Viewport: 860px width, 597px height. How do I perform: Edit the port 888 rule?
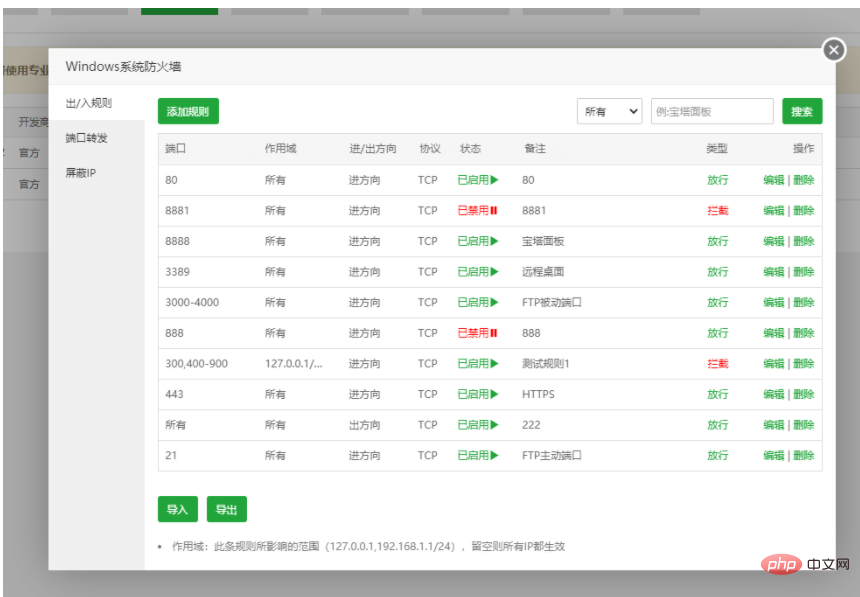coord(774,333)
